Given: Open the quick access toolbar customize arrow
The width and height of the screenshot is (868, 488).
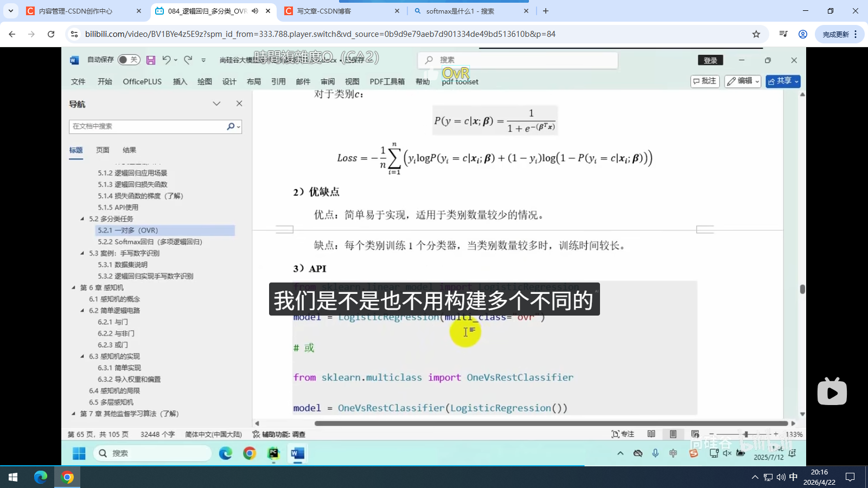Looking at the screenshot, I should pyautogui.click(x=203, y=60).
